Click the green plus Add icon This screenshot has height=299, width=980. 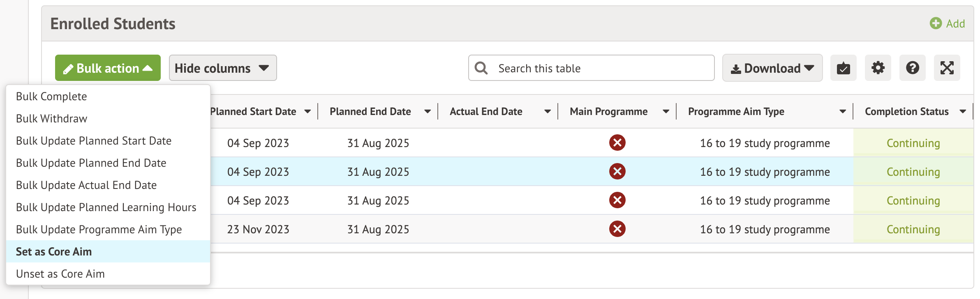coord(936,23)
